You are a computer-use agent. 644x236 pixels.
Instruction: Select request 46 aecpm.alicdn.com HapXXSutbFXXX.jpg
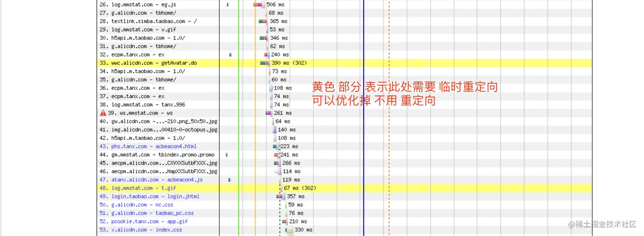[158, 172]
